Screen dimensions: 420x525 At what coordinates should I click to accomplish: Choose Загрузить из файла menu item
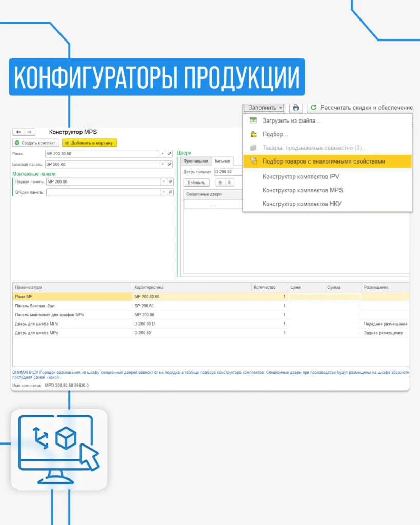click(291, 120)
